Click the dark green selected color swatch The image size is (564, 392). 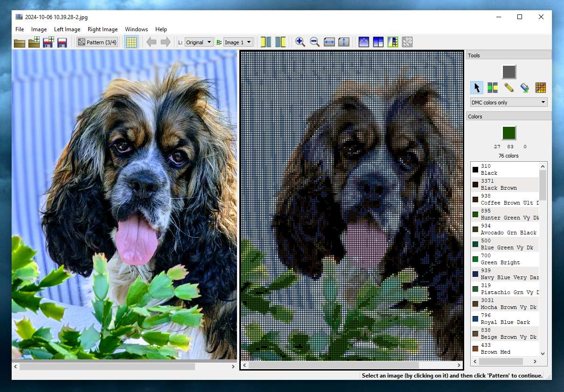pos(509,133)
